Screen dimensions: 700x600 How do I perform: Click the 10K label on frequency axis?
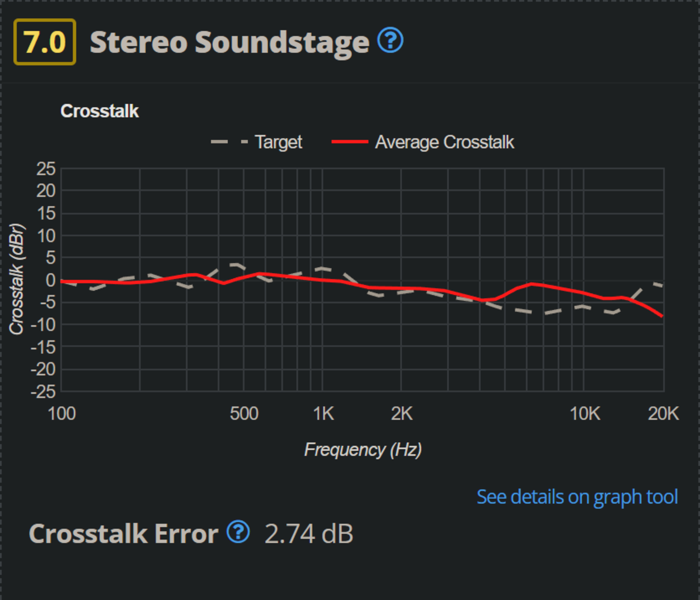click(x=585, y=413)
